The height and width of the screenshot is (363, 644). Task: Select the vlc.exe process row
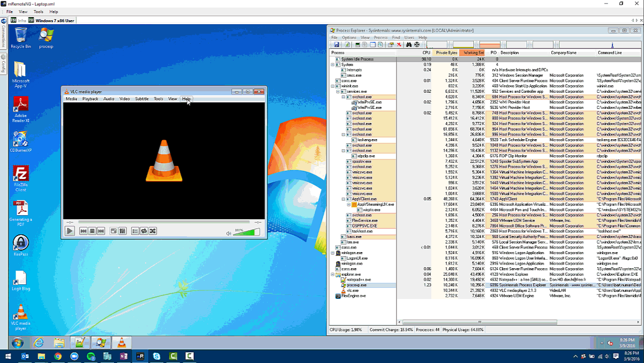[486, 290]
